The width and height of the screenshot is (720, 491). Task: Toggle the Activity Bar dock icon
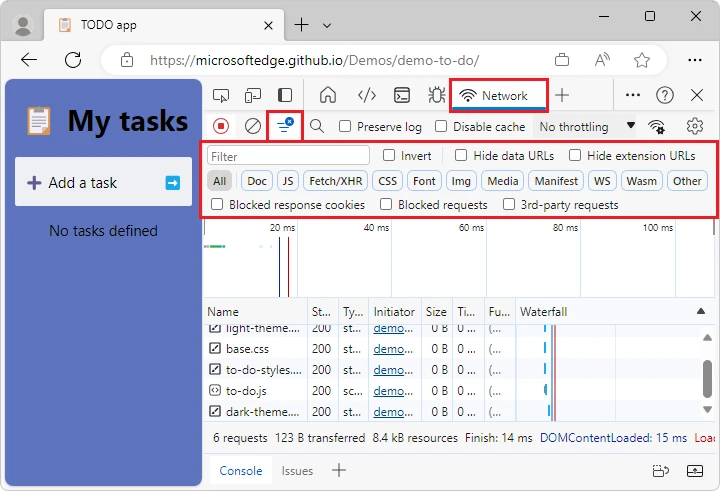tap(285, 96)
